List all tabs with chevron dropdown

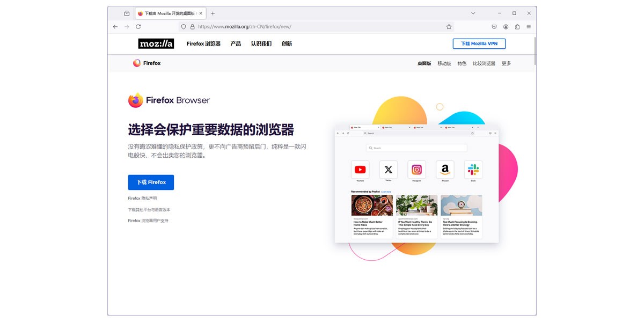point(473,13)
